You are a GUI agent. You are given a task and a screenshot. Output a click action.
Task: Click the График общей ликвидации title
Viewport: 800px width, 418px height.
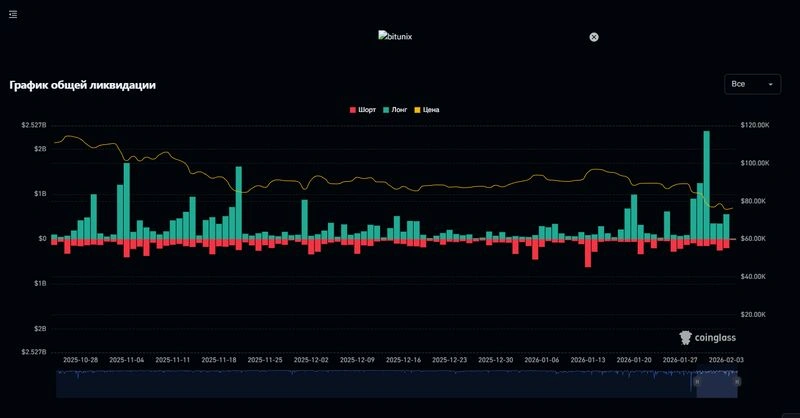[x=83, y=85]
